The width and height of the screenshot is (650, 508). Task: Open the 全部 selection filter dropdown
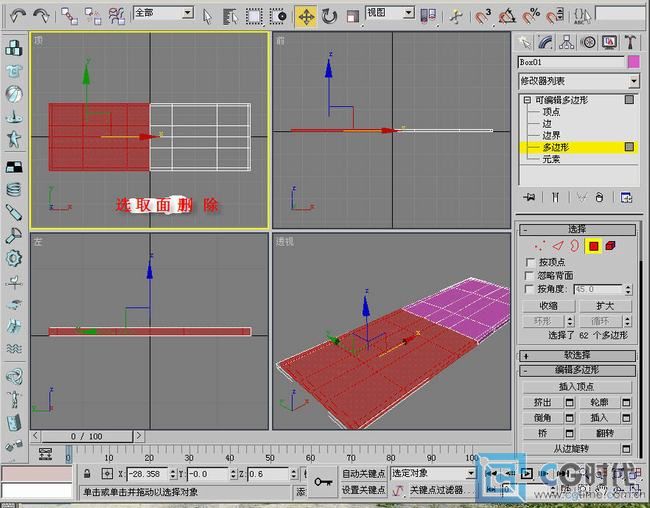coord(188,13)
